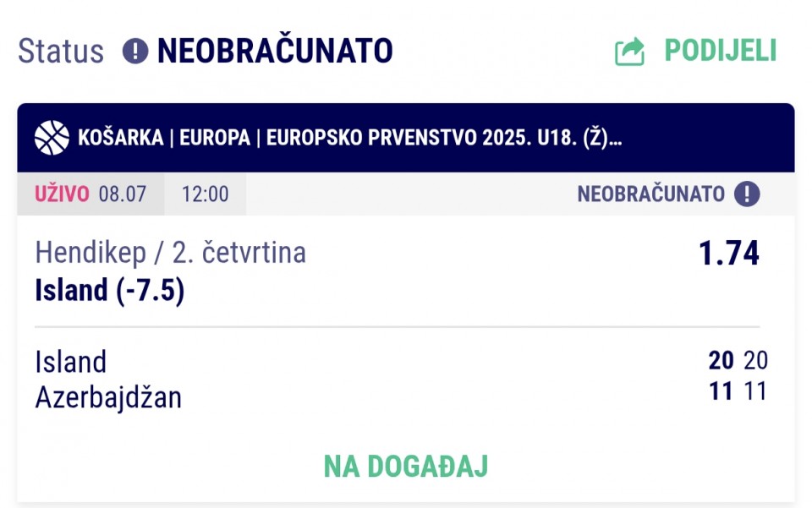
Task: Click Azerbajdžan's bold score 11
Action: pos(721,391)
